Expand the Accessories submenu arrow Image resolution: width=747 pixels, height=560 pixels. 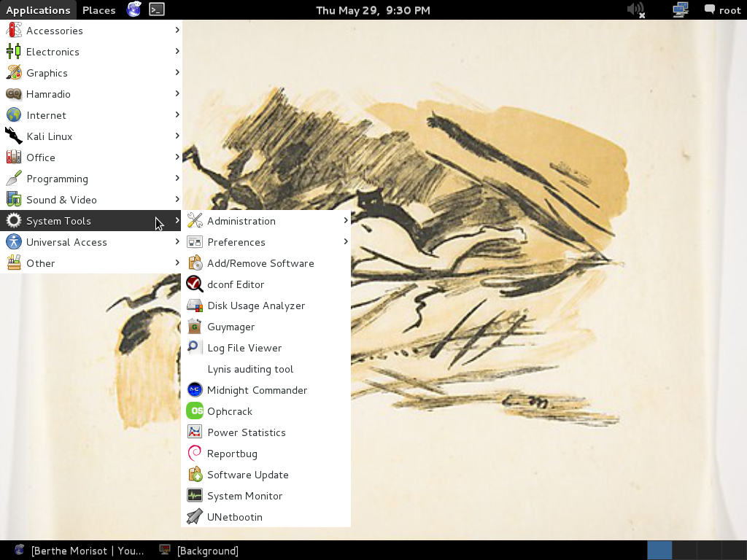coord(177,30)
